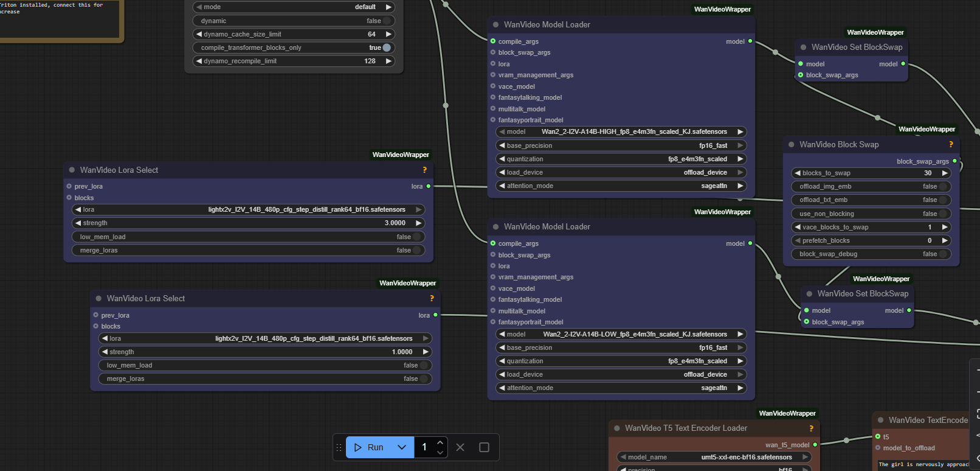The width and height of the screenshot is (980, 471).
Task: Click the Run button
Action: point(370,447)
